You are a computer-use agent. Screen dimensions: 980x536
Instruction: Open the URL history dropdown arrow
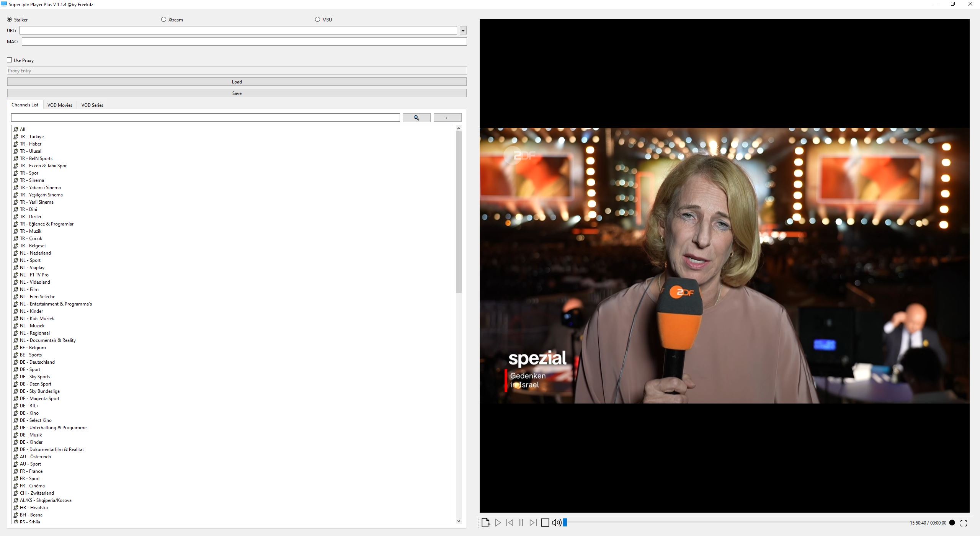463,31
